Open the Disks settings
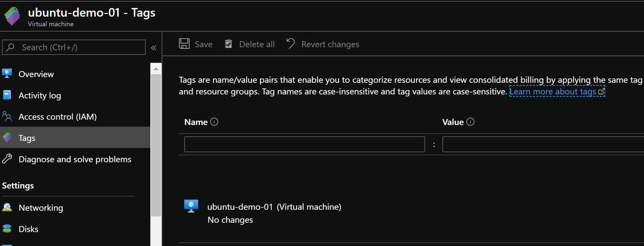This screenshot has height=246, width=644. click(75, 229)
